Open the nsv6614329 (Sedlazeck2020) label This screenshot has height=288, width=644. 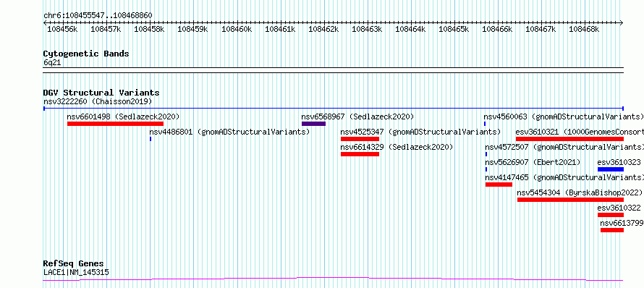[x=397, y=147]
